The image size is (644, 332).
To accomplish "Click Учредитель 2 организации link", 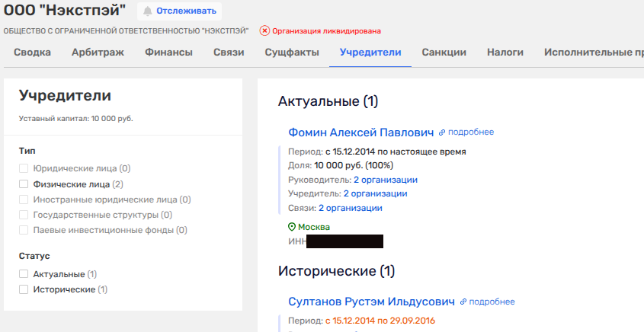I will click(x=375, y=193).
